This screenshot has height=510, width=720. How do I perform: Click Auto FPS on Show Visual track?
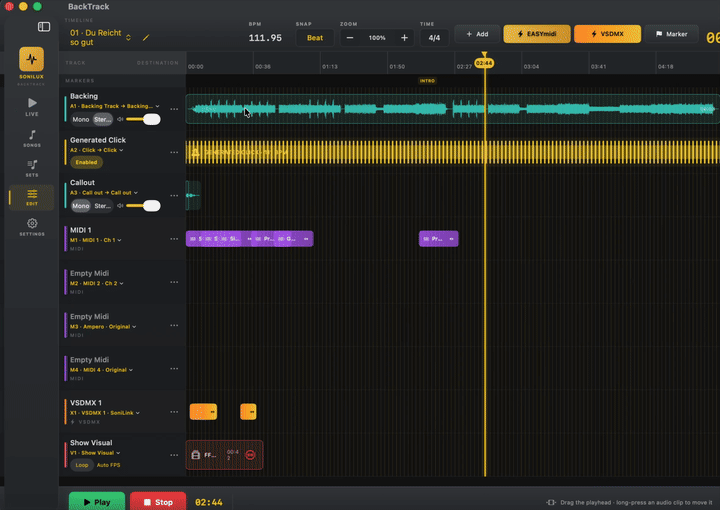pyautogui.click(x=108, y=465)
